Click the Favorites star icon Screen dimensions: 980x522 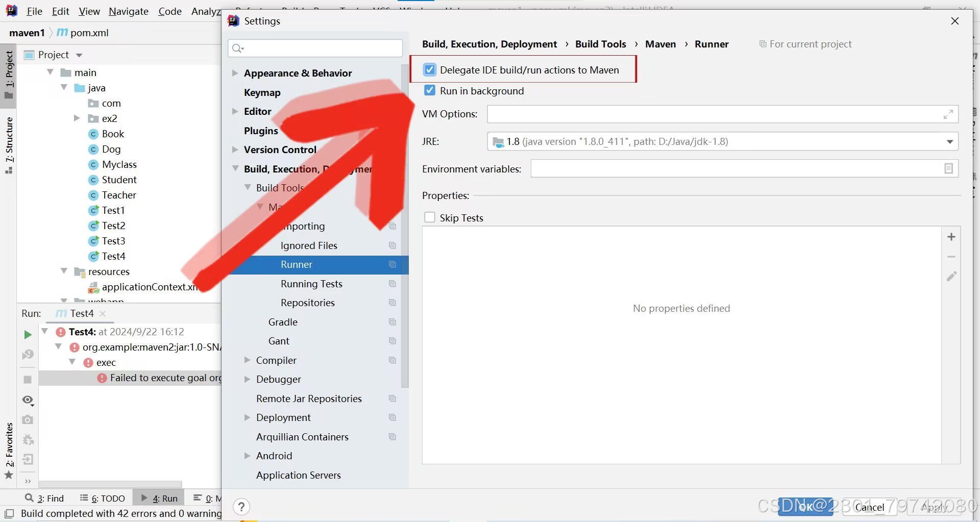click(x=9, y=475)
